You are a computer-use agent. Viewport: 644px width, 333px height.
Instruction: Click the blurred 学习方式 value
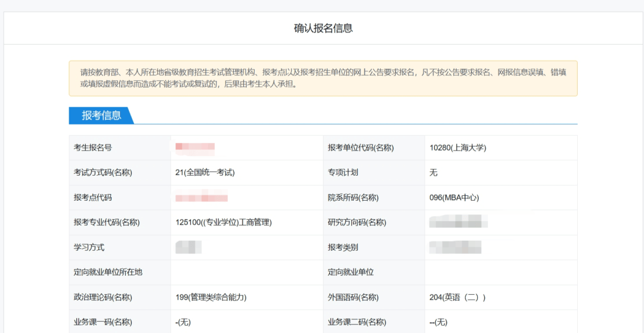(x=188, y=247)
